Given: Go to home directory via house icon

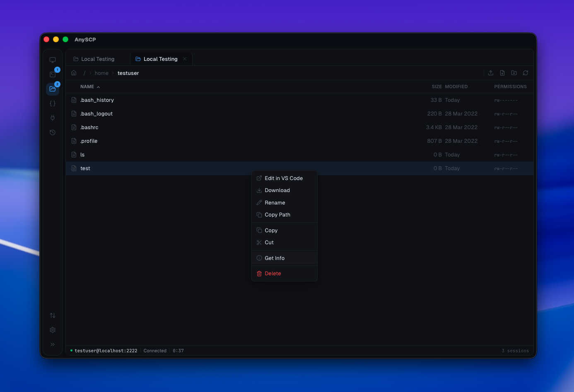Looking at the screenshot, I should (74, 73).
